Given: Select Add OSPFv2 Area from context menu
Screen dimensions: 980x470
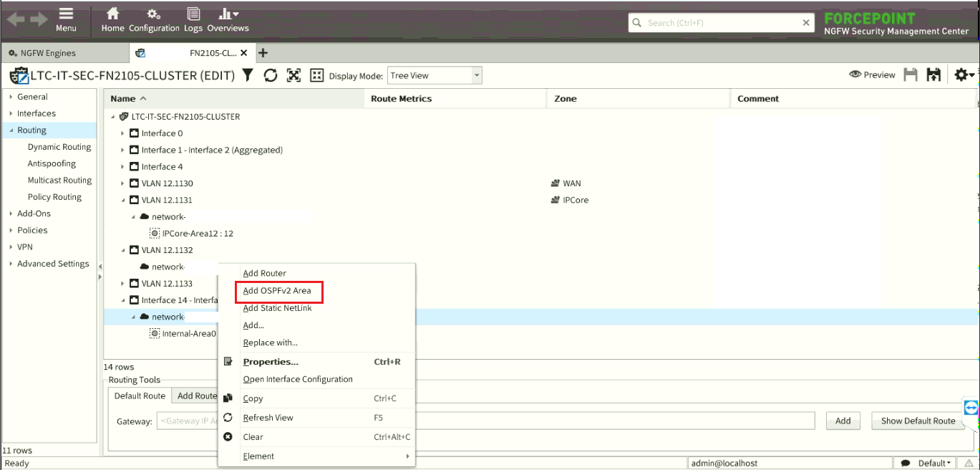Looking at the screenshot, I should click(x=276, y=291).
